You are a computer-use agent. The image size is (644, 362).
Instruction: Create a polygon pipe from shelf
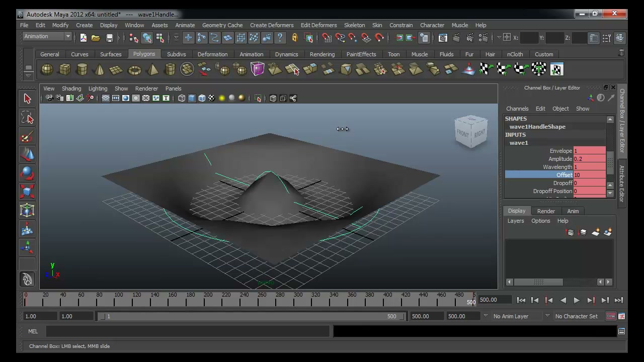(x=170, y=69)
